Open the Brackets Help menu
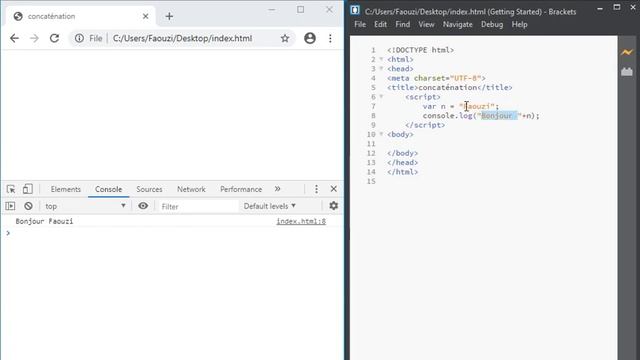 pyautogui.click(x=520, y=24)
